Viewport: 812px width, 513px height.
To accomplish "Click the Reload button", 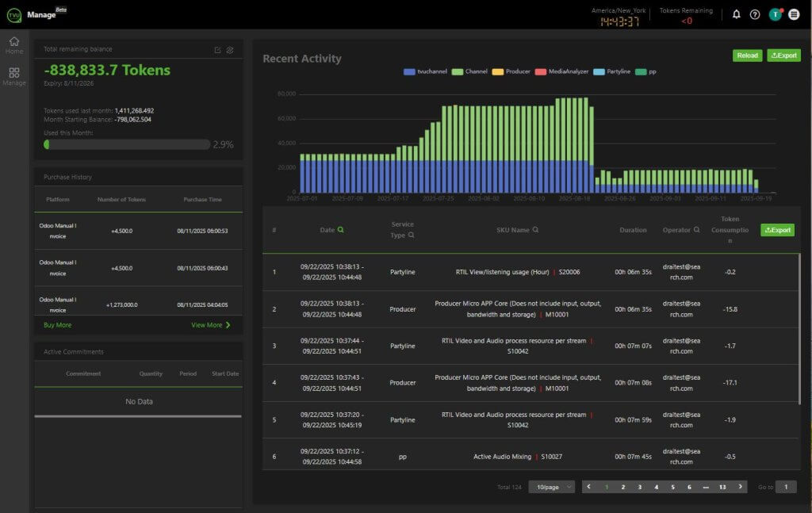I will 747,56.
